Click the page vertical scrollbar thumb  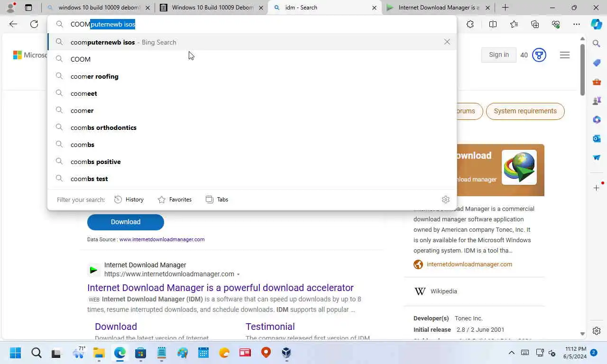583,70
